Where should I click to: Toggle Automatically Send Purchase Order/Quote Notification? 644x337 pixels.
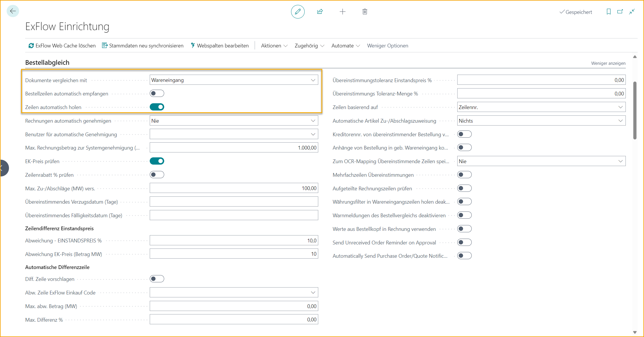[465, 256]
